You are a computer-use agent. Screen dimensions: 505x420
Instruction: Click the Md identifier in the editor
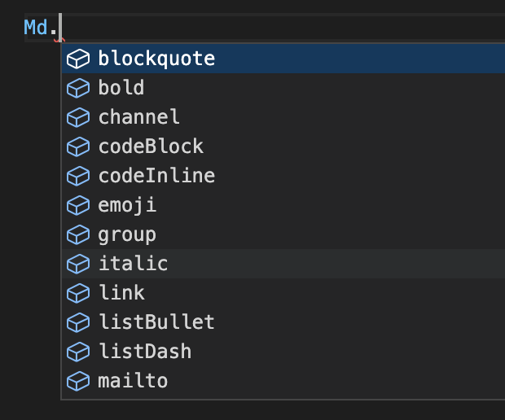(36, 28)
